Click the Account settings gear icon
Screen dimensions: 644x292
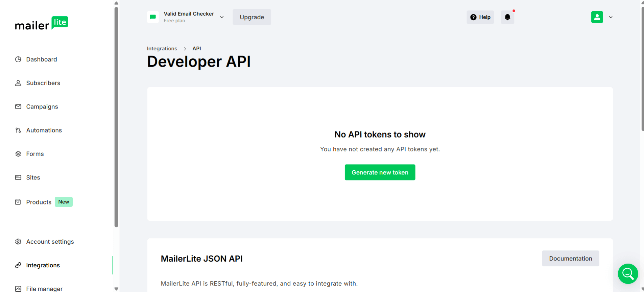(x=18, y=242)
